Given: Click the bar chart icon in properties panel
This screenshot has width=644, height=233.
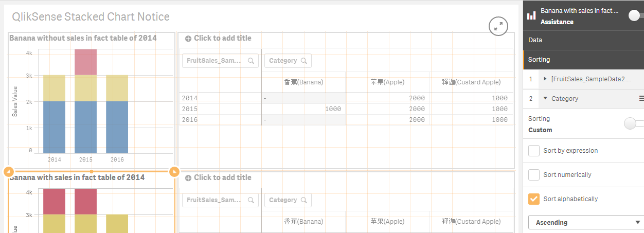Looking at the screenshot, I should [x=531, y=16].
